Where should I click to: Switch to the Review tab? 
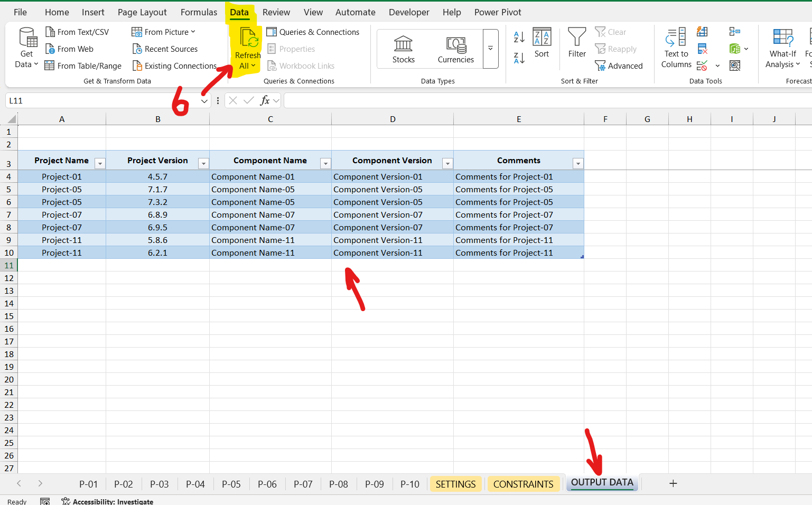tap(276, 12)
